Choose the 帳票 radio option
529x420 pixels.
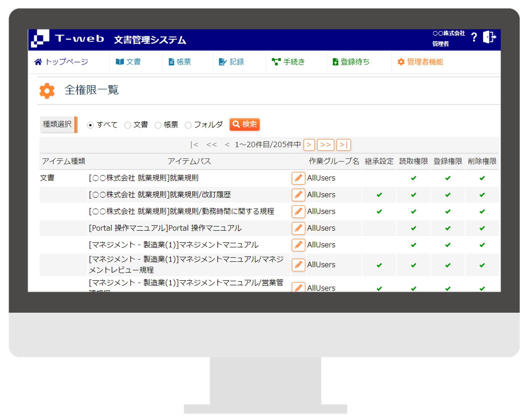[158, 125]
